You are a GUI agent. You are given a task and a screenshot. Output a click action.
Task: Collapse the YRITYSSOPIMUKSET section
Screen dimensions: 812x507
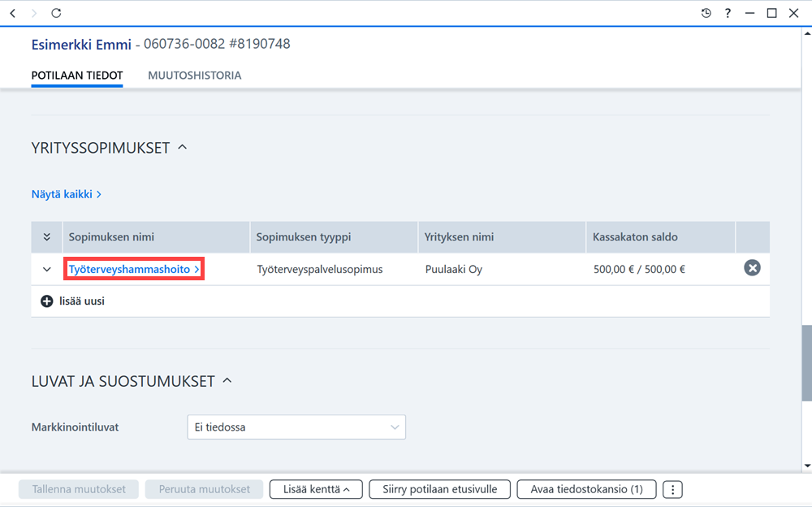[182, 147]
